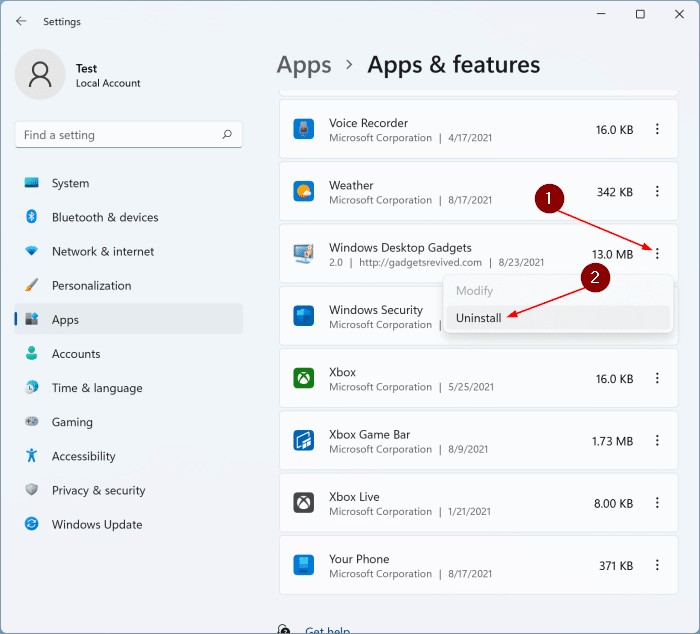This screenshot has width=700, height=634.
Task: Click the Privacy shield icon
Action: 32,489
